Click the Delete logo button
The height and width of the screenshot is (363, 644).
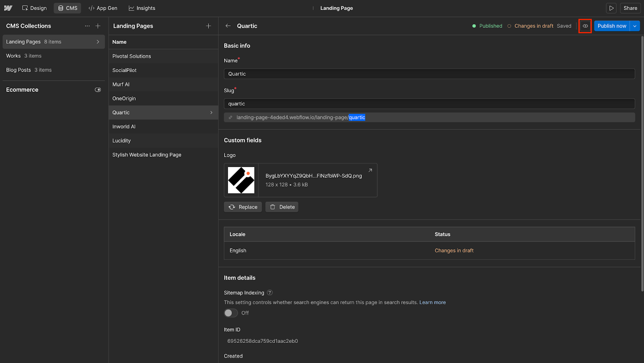point(282,207)
